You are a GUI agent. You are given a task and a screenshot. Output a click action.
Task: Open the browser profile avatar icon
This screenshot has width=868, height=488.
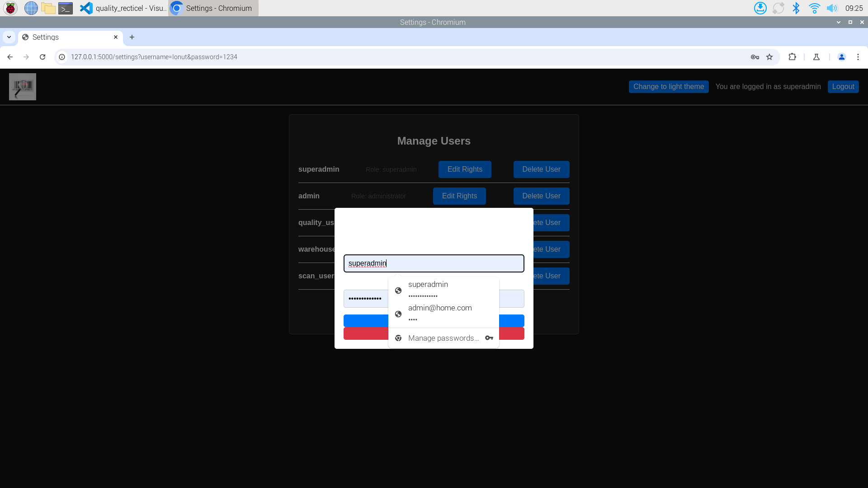click(842, 57)
